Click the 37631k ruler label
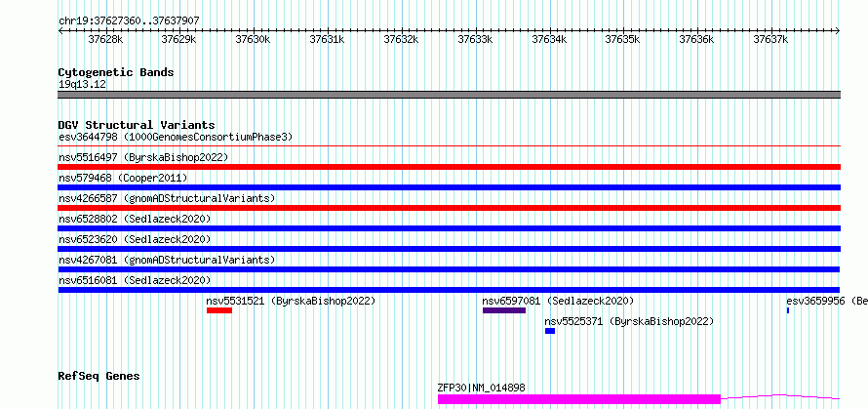Viewport: 868px width, 409px height. (327, 39)
